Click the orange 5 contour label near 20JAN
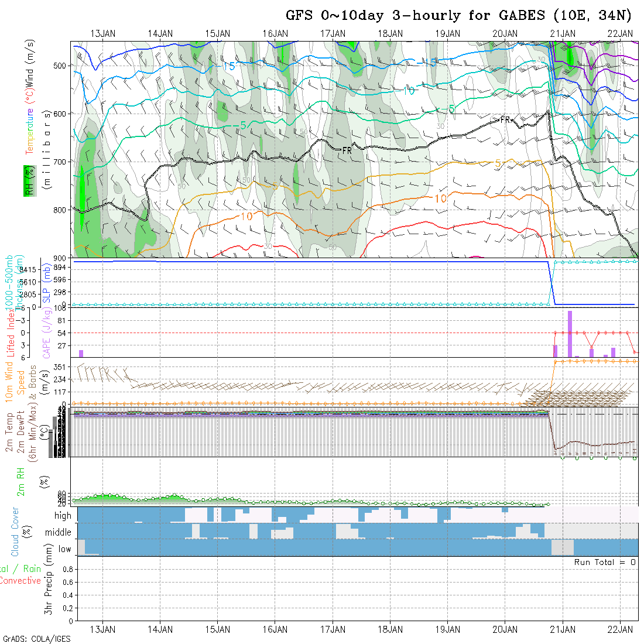This screenshot has width=644, height=644. coord(498,163)
